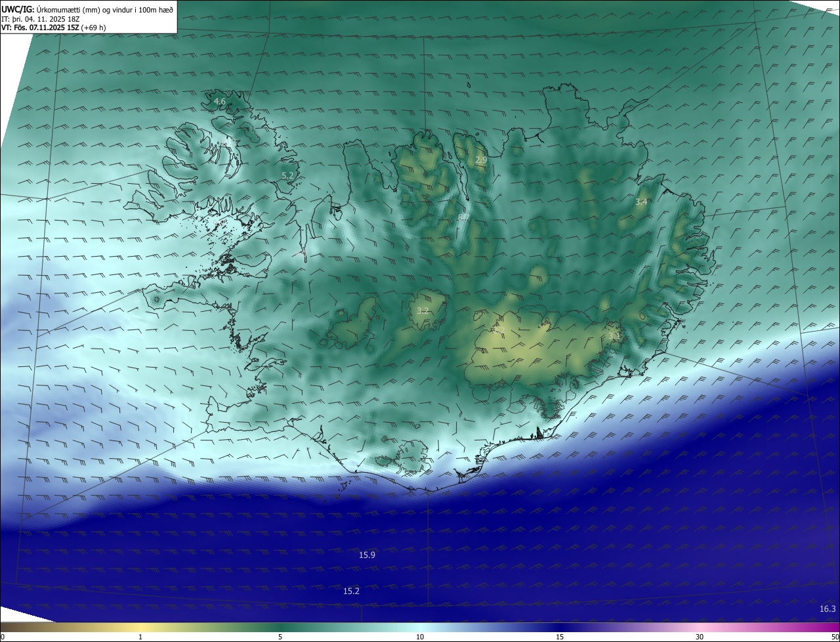Click the colorbar tick label 1
Viewport: 840px width, 642px height.
[x=140, y=637]
